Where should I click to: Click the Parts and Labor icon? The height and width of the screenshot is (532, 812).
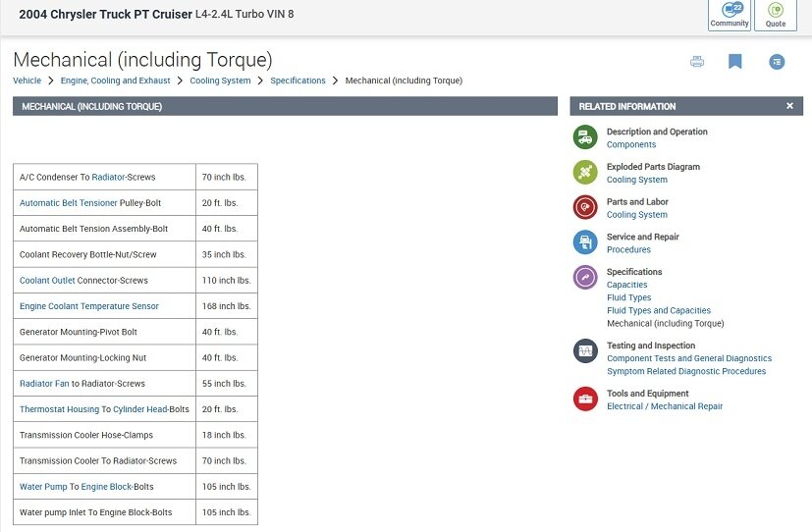pyautogui.click(x=585, y=207)
